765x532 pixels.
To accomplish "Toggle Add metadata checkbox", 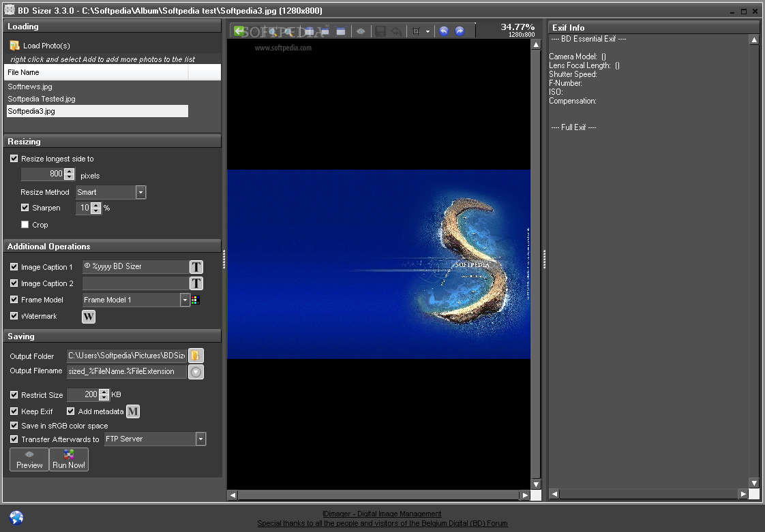I will point(71,411).
